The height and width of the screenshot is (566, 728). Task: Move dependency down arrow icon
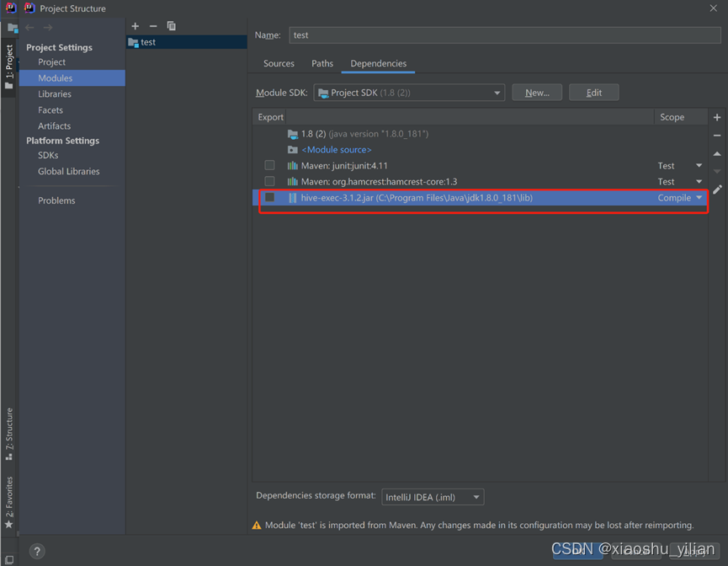click(717, 172)
